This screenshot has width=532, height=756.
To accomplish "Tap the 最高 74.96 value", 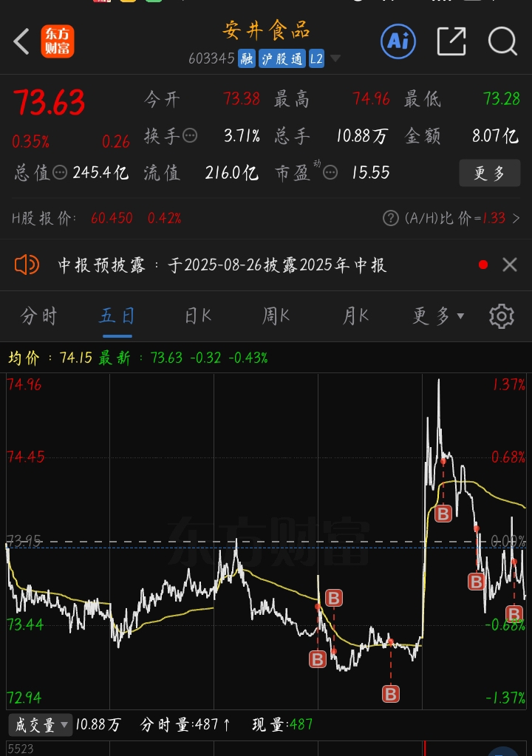I will pyautogui.click(x=371, y=99).
